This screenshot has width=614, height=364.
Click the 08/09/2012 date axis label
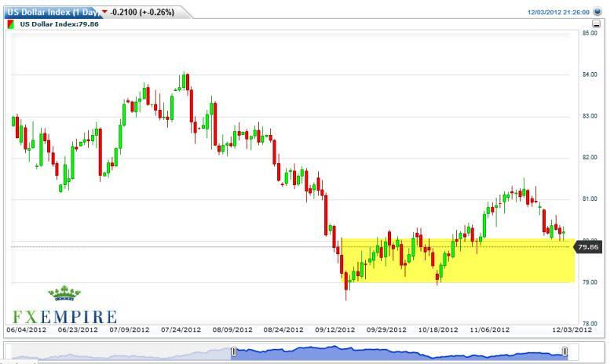[232, 329]
